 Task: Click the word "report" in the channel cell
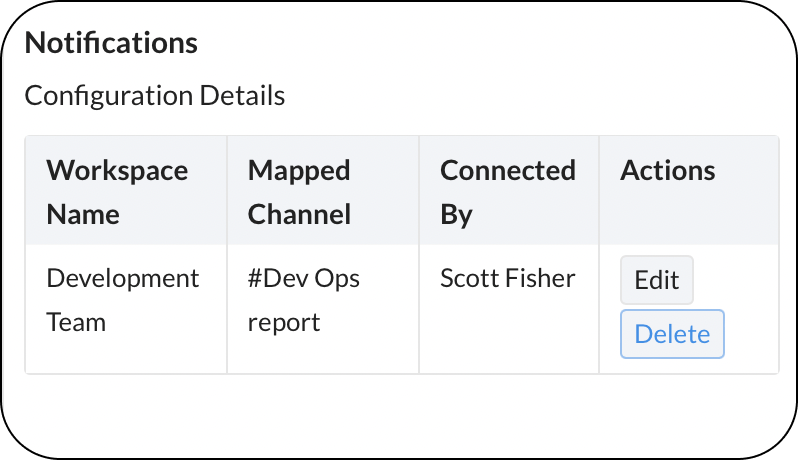[284, 323]
